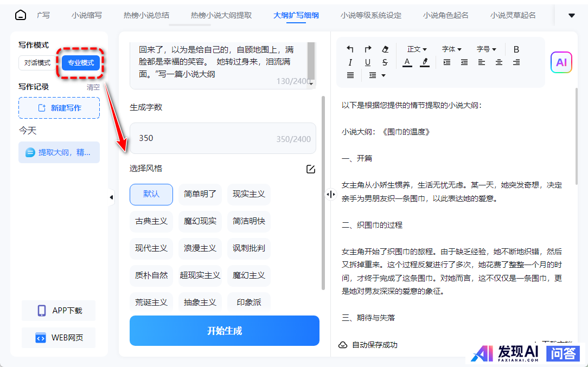Image resolution: width=588 pixels, height=367 pixels.
Task: Open the 热榜小说大纲提取 tab
Action: 221,15
